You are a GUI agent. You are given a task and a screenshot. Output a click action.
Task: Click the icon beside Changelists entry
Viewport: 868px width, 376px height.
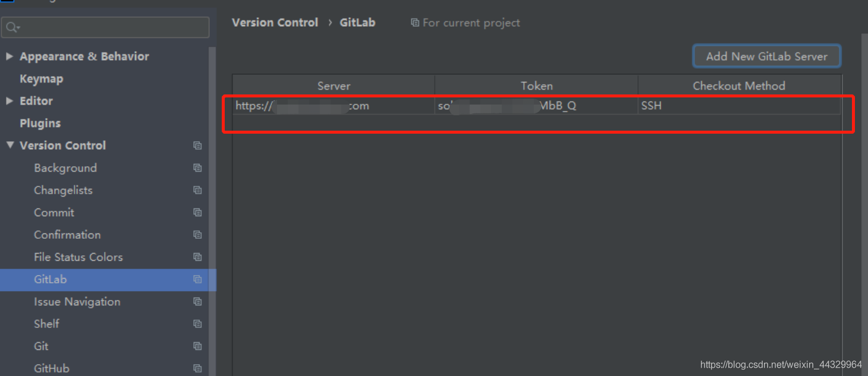pyautogui.click(x=197, y=190)
